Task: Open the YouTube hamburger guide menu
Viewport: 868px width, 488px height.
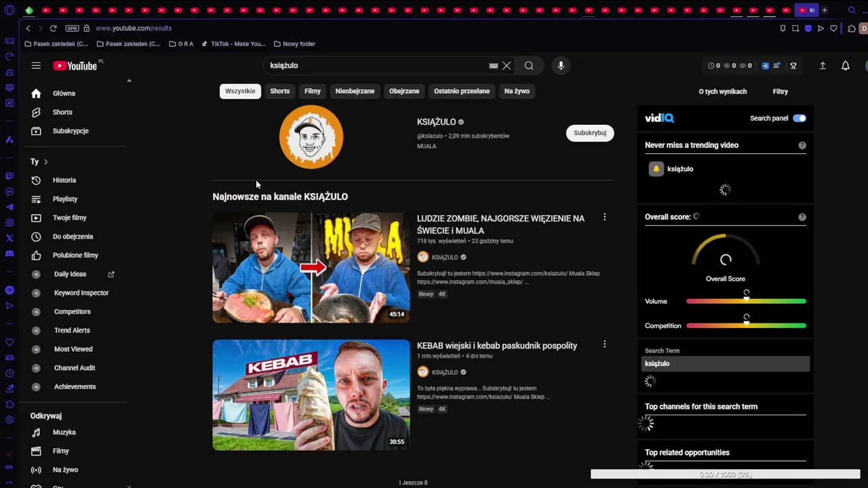Action: tap(36, 66)
